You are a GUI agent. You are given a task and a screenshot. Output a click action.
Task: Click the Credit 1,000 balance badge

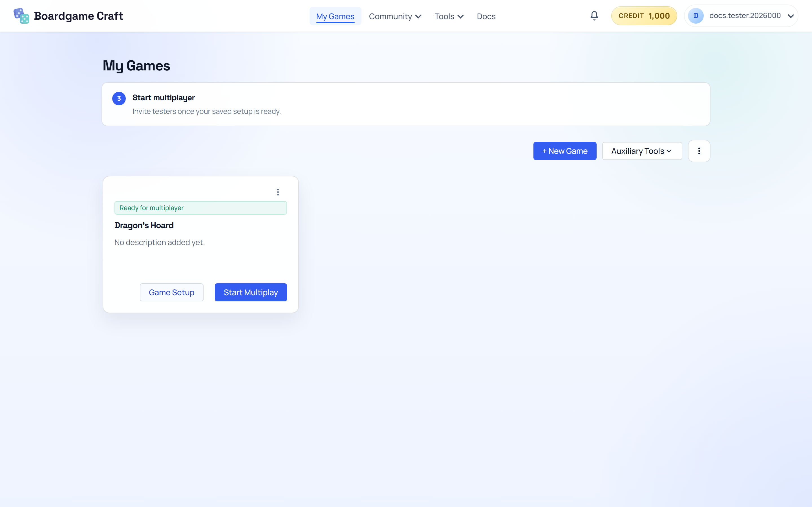[x=644, y=16]
